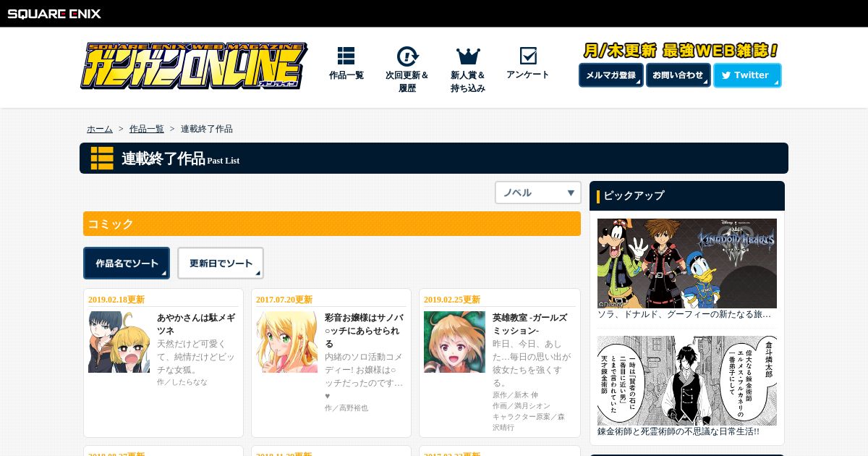868x456 pixels.
Task: Go to ホーム breadcrumb link
Action: pos(100,129)
